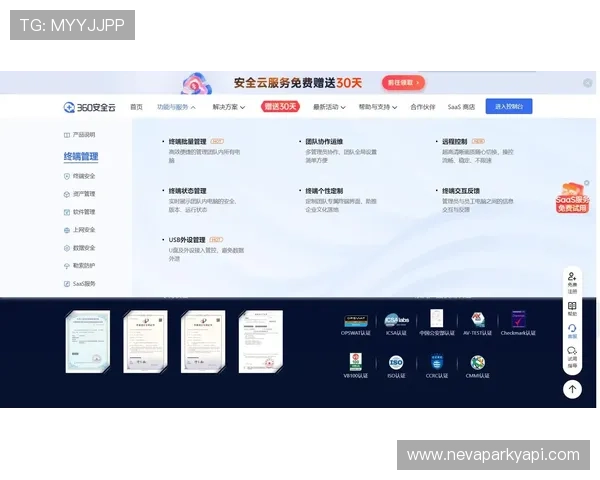Open the USB外设管理 feature link
The width and height of the screenshot is (600, 480).
(187, 240)
